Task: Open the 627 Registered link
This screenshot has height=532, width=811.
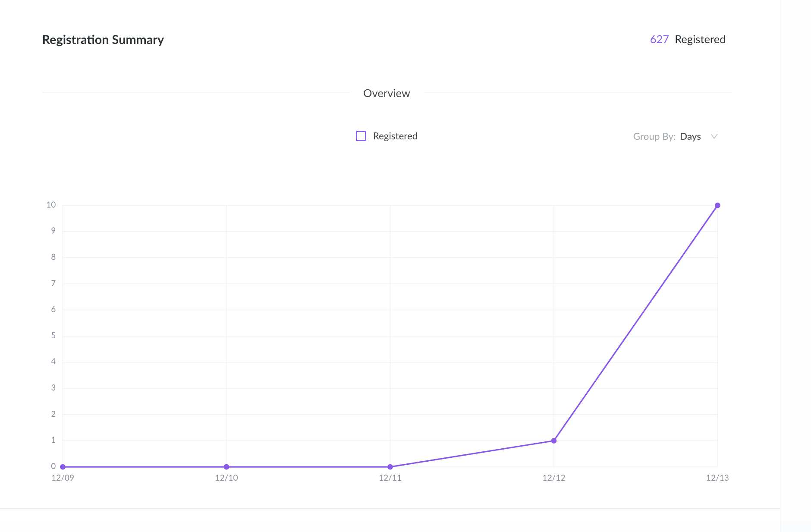Action: pos(659,39)
